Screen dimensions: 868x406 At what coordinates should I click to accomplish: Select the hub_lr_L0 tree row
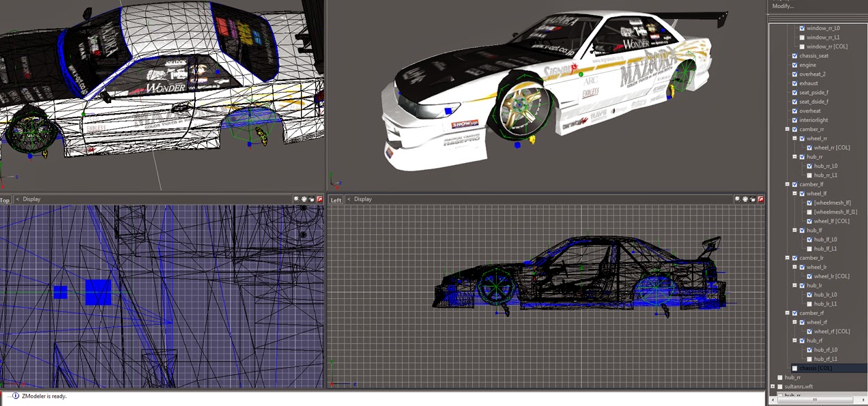(826, 295)
